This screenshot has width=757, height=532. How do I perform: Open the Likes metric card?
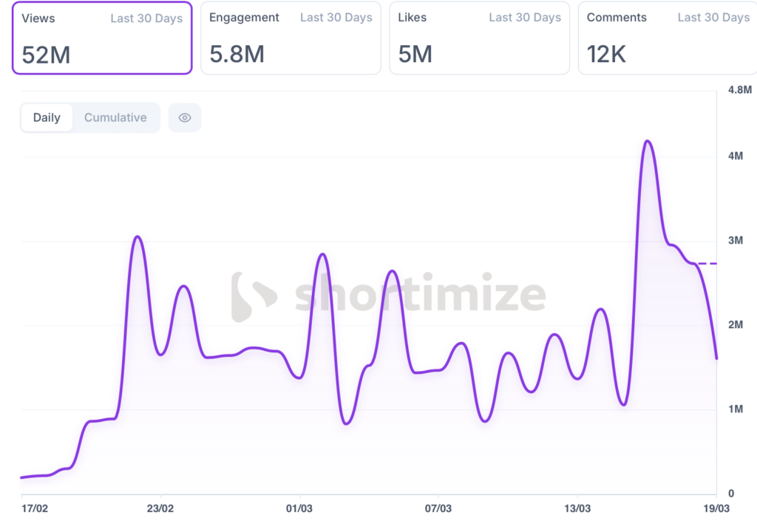479,38
